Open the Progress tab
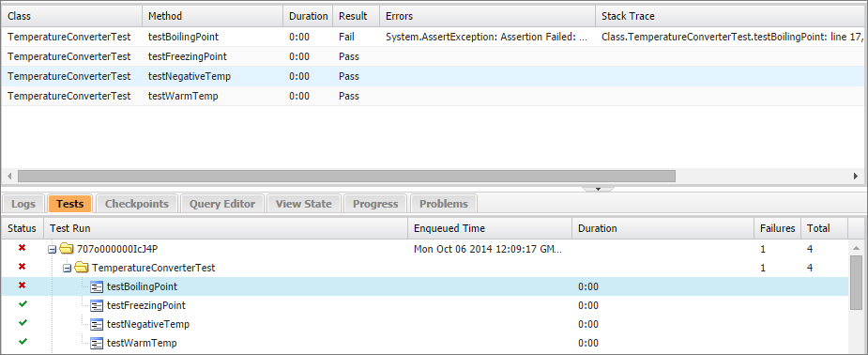The image size is (868, 355). pos(375,204)
